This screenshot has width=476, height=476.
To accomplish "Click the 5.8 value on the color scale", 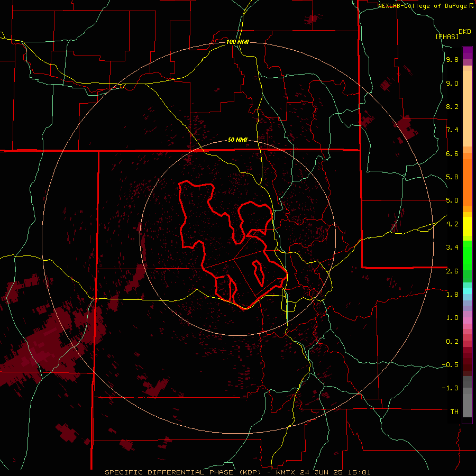I will (452, 177).
